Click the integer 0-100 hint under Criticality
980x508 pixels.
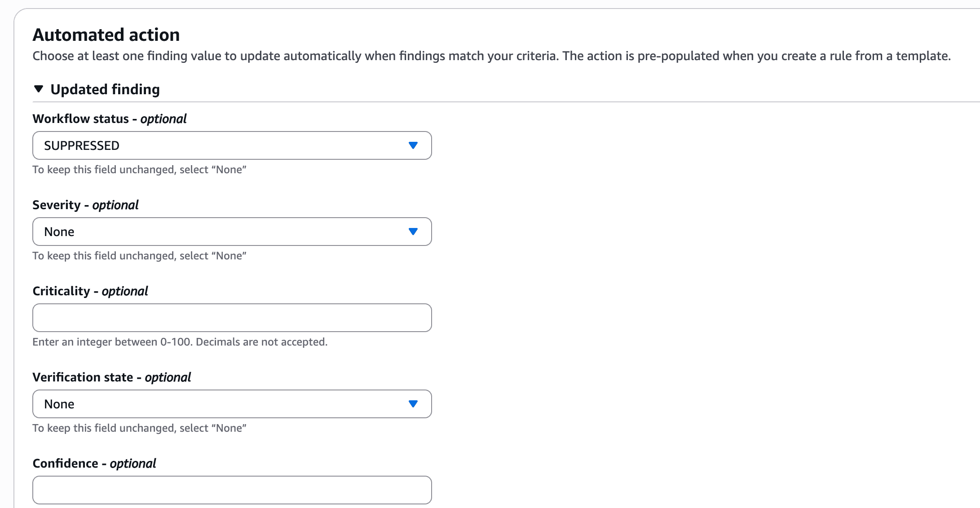[180, 342]
